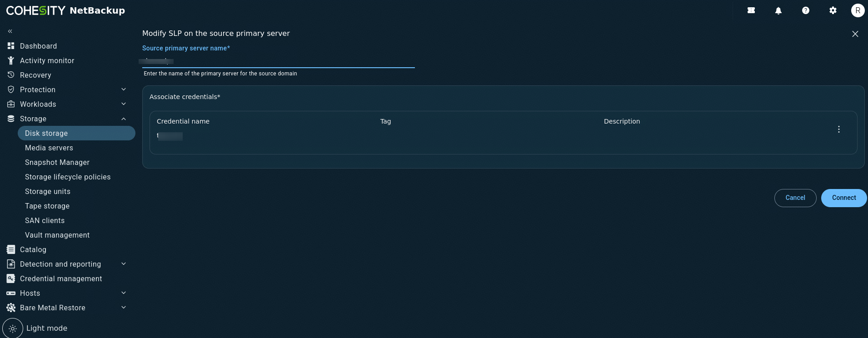This screenshot has width=868, height=338.
Task: Click the Workloads briefcase icon
Action: pyautogui.click(x=11, y=104)
